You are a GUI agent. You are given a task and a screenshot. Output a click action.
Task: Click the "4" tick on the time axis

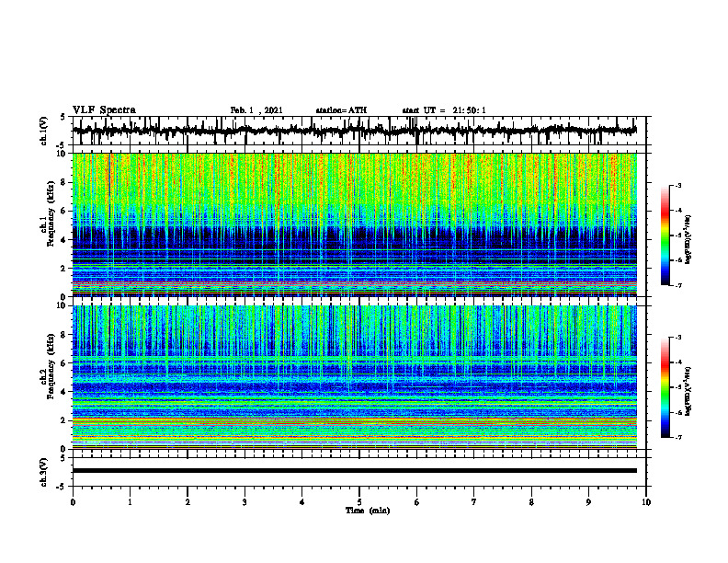[x=302, y=502]
